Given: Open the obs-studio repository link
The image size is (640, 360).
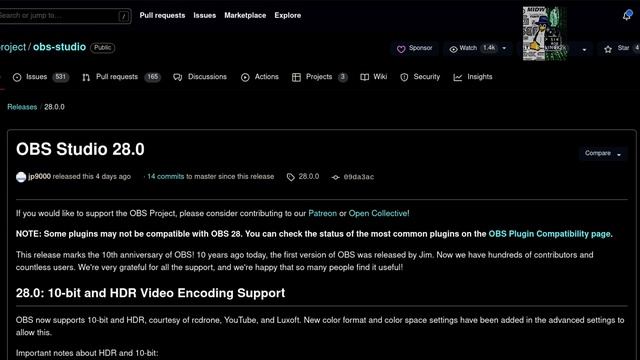Looking at the screenshot, I should [x=60, y=47].
